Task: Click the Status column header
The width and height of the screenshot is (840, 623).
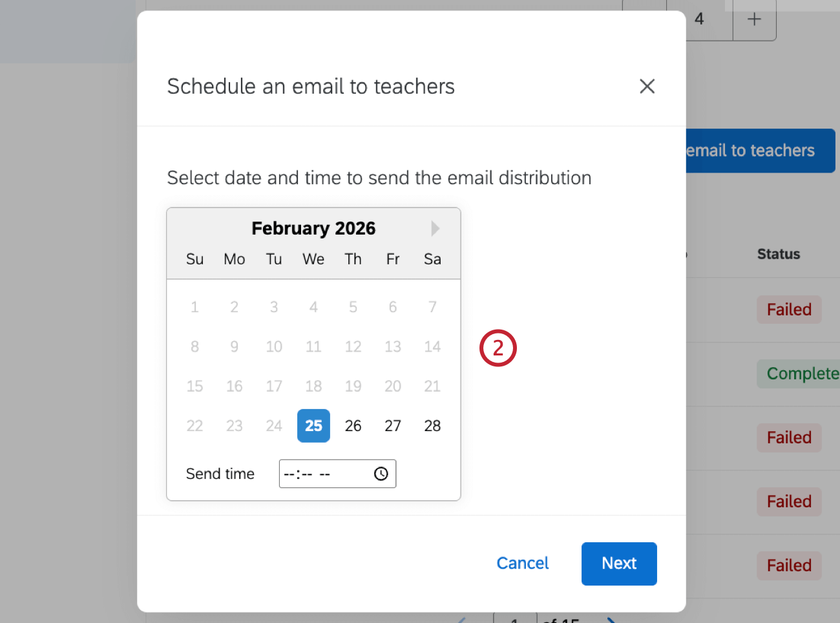Action: [778, 254]
